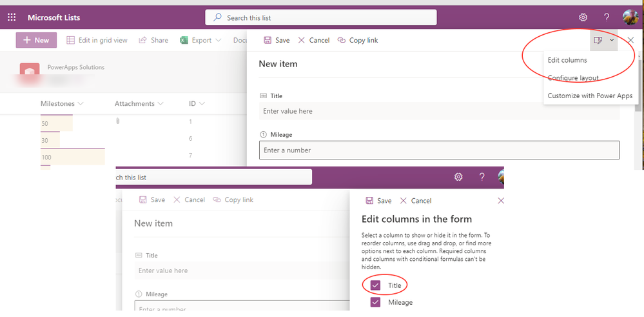
Task: Switch to Edit in grid view
Action: (x=97, y=40)
